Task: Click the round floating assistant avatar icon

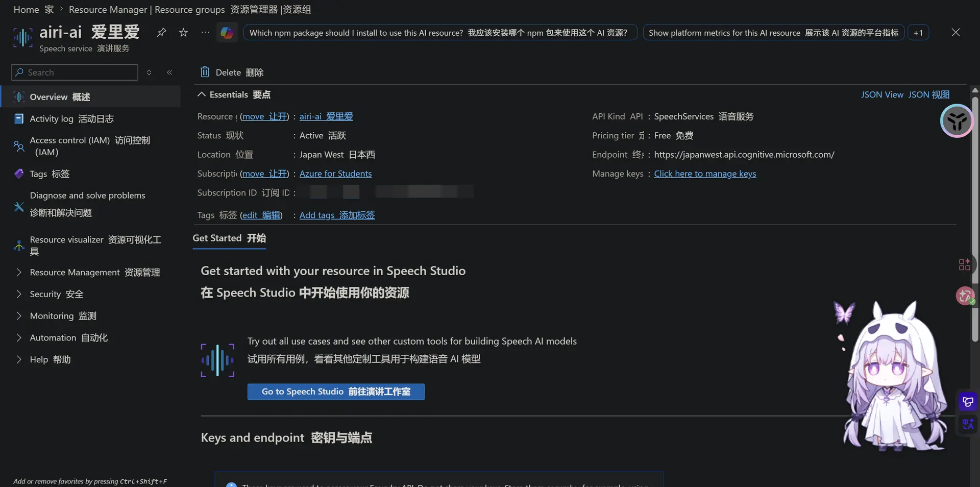Action: (x=957, y=121)
